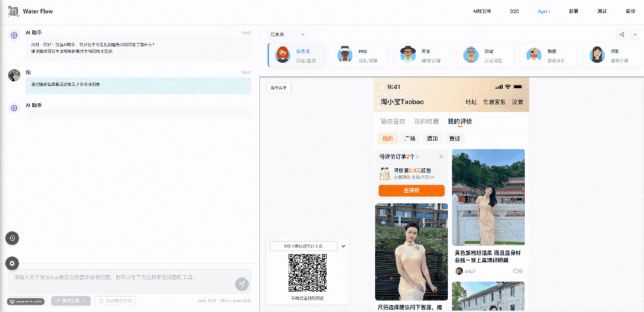Send message with paper plane icon
This screenshot has height=312, width=644.
point(242,284)
